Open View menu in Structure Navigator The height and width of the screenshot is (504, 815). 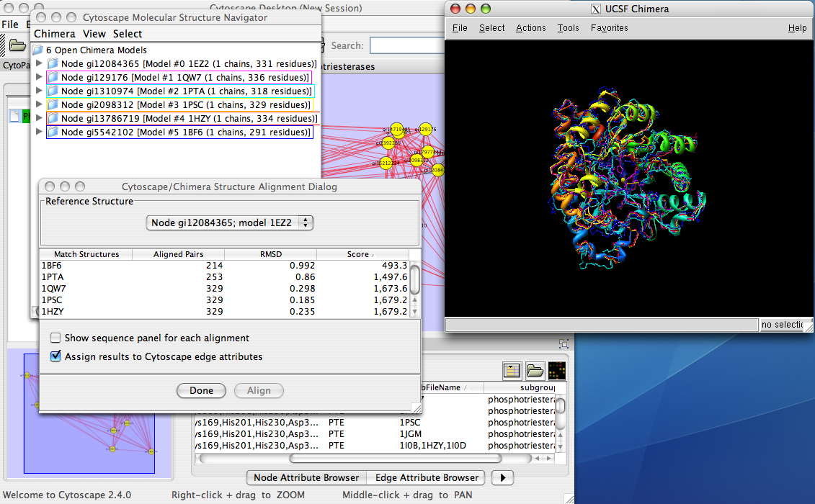pos(94,34)
